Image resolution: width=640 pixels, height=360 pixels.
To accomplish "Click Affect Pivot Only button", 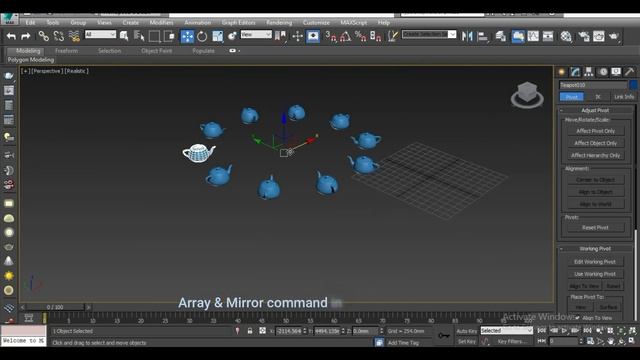I will tap(596, 131).
